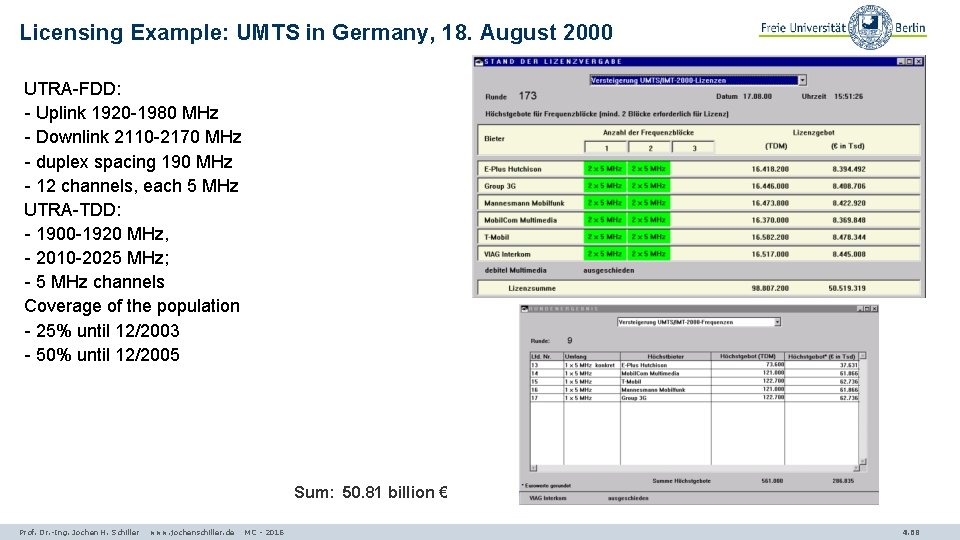Click the Höchstgebot (€ in Tsd) column header
This screenshot has height=540, width=960.
coord(822,356)
